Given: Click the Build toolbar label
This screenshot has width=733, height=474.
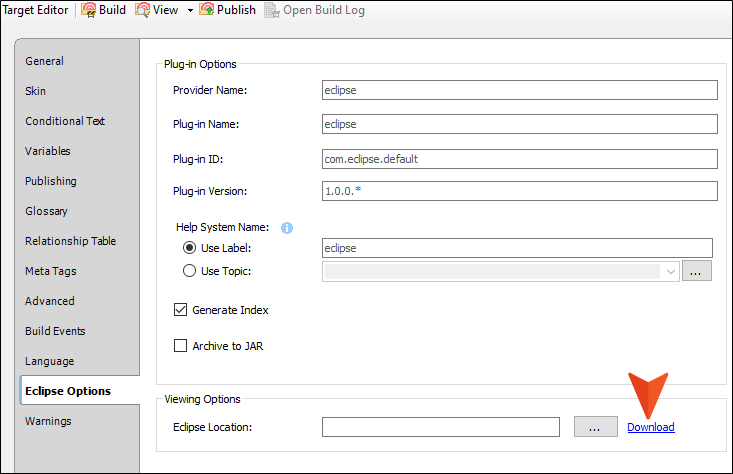Looking at the screenshot, I should click(x=112, y=10).
